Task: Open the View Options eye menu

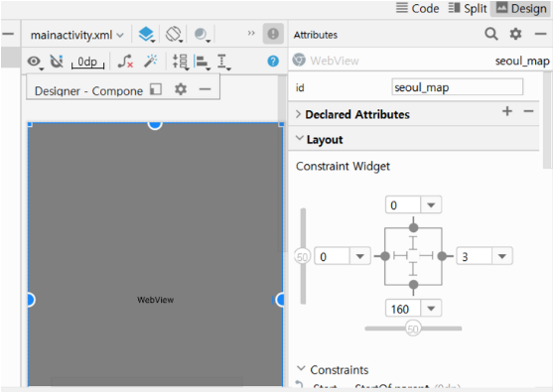Action: coord(35,62)
